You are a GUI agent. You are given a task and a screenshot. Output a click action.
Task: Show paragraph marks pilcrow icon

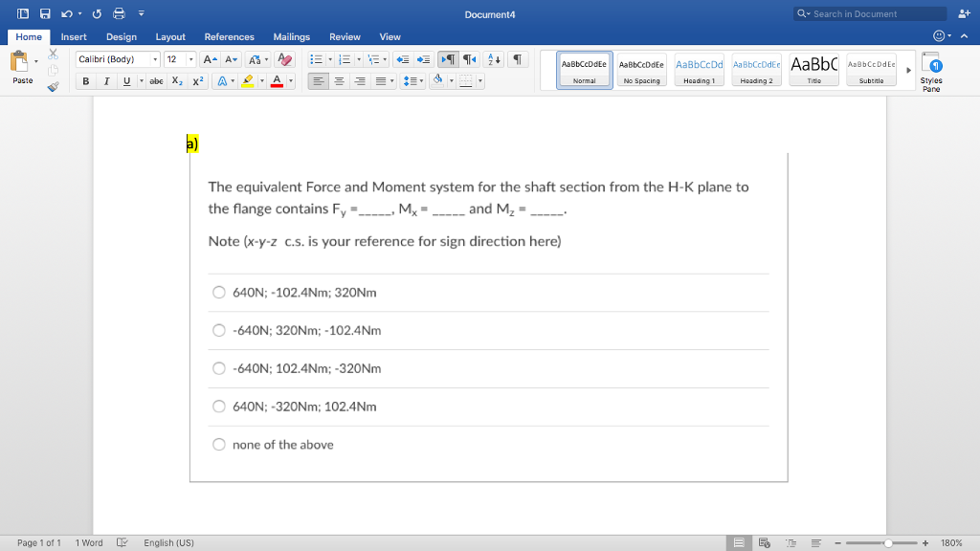518,59
